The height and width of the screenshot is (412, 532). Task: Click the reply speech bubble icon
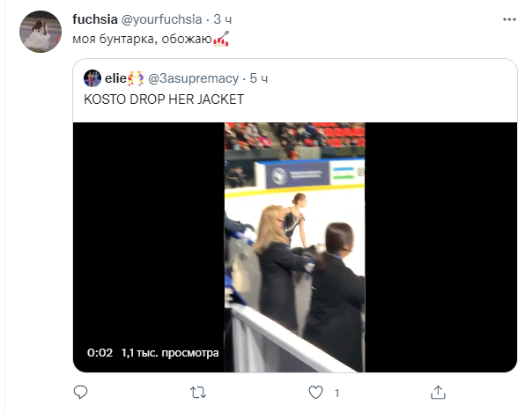tap(79, 391)
